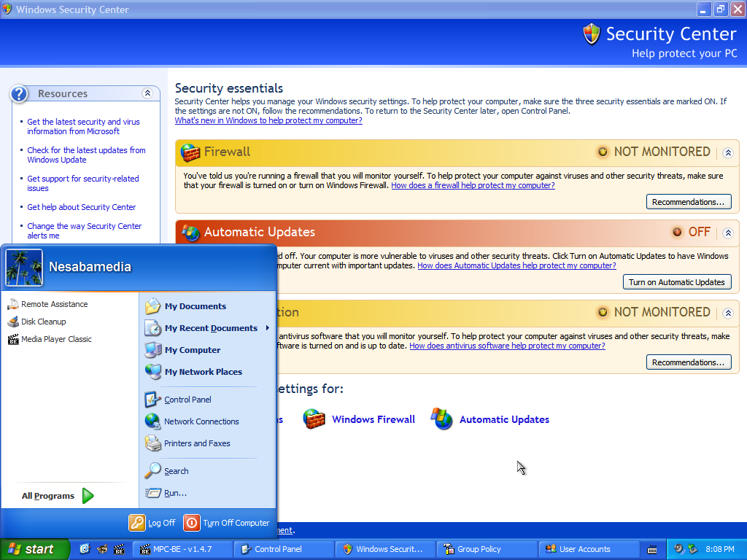Click the Windows Firewall shield icon
Screen dimensions: 747x560
[314, 419]
